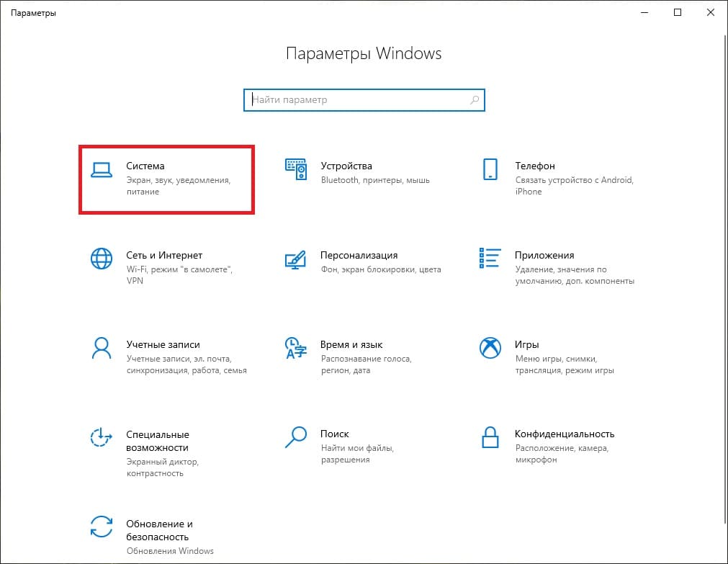Screen dimensions: 728x564
Task: Open the 'Конфиденциальность' settings title
Action: tap(564, 434)
